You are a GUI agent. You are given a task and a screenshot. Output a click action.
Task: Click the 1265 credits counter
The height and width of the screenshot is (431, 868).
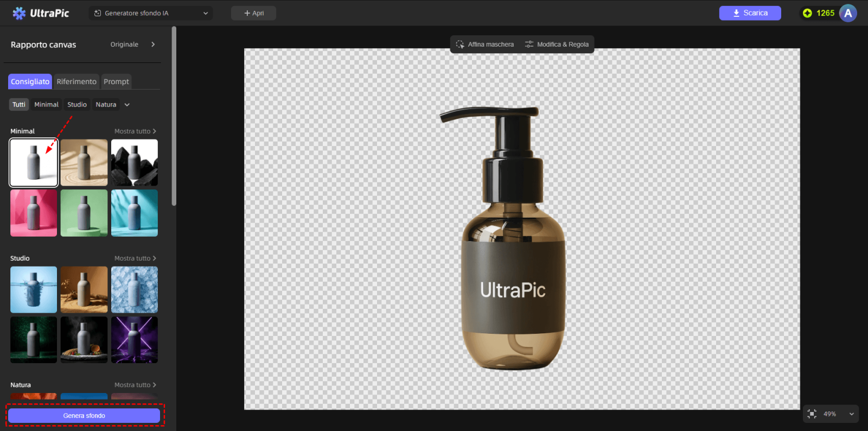tap(825, 13)
